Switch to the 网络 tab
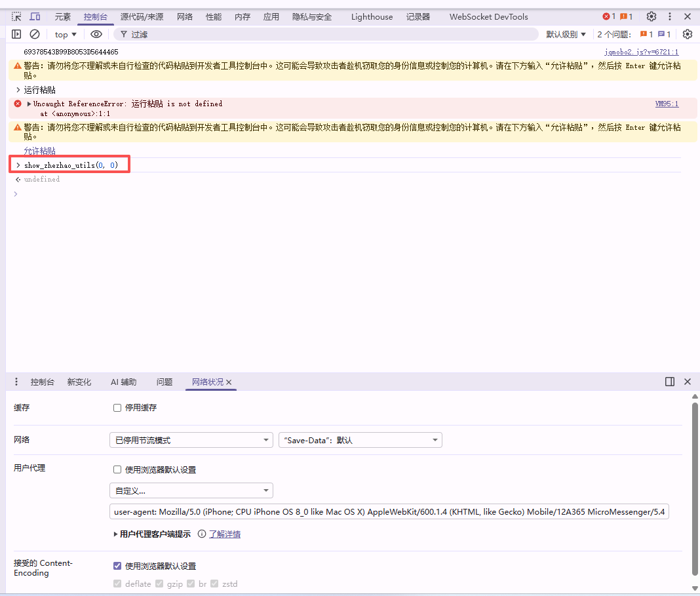 click(184, 16)
